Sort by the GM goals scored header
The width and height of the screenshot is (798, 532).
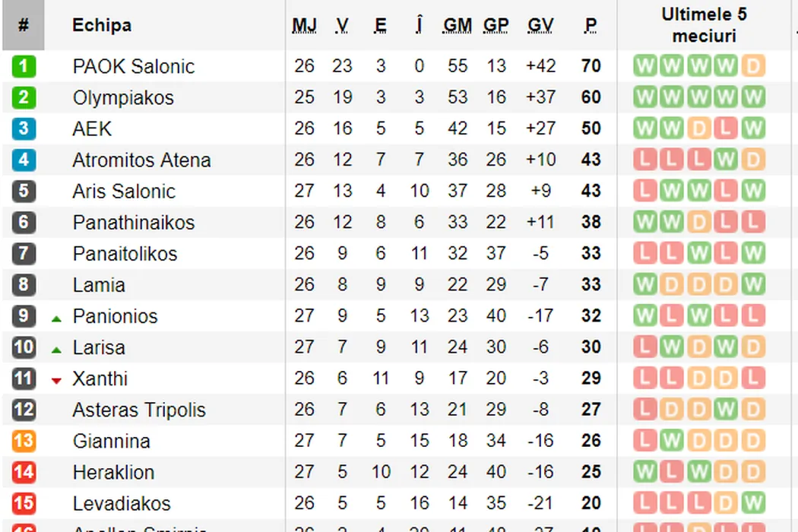tap(458, 26)
